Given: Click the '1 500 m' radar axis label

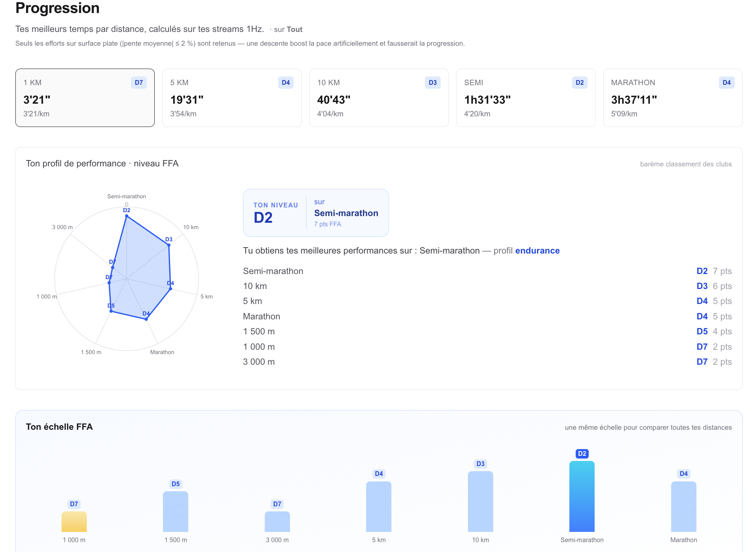Looking at the screenshot, I should 91,352.
